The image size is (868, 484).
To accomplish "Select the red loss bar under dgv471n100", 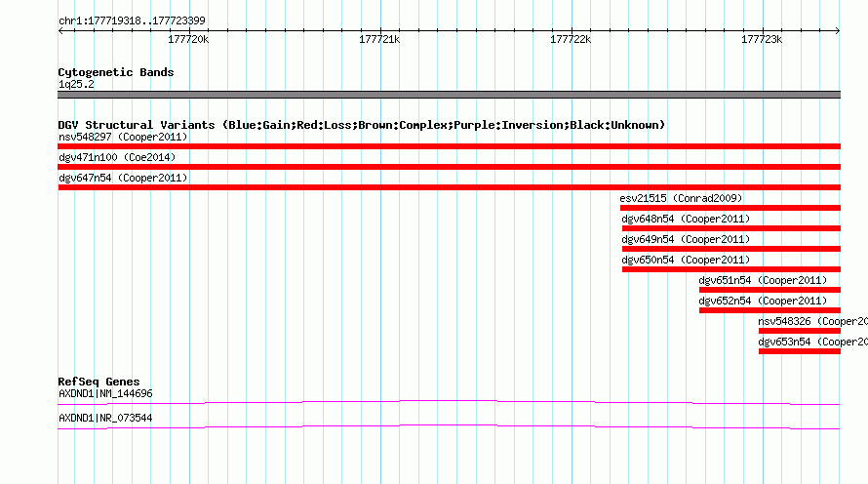I will point(449,167).
